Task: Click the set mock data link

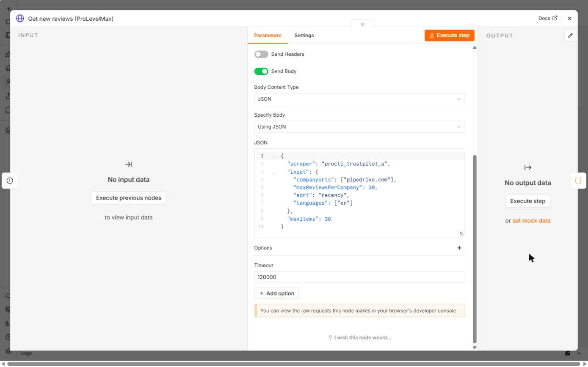Action: click(531, 221)
